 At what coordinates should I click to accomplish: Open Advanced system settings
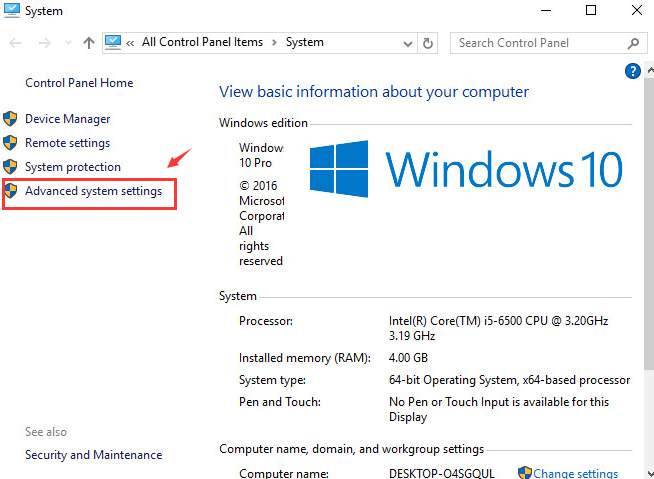(x=93, y=191)
